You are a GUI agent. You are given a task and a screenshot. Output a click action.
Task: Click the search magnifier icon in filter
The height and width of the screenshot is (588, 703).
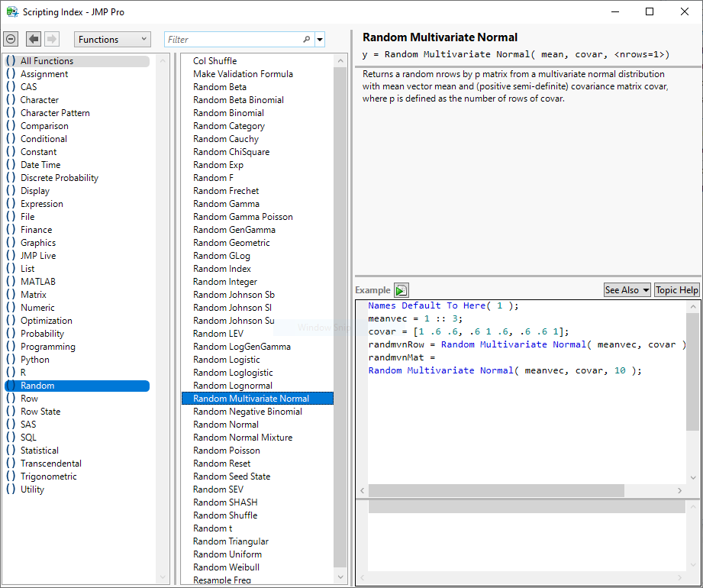tap(307, 40)
